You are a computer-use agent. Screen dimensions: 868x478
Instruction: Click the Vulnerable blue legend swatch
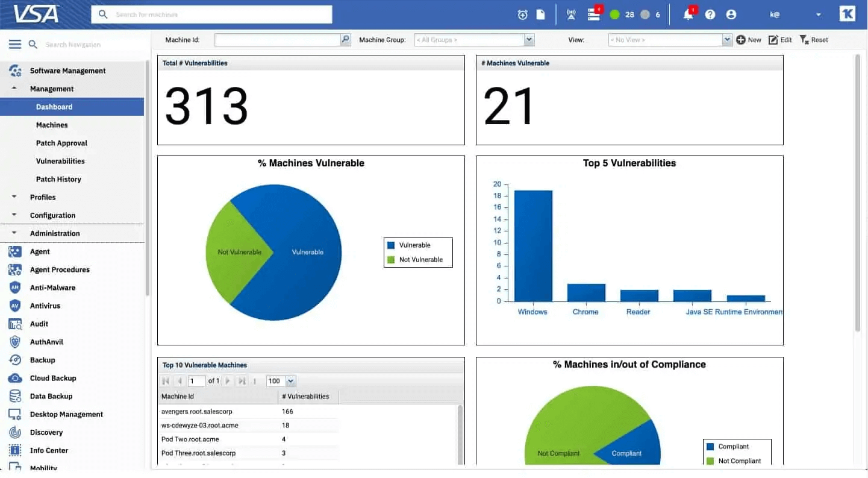(x=391, y=245)
